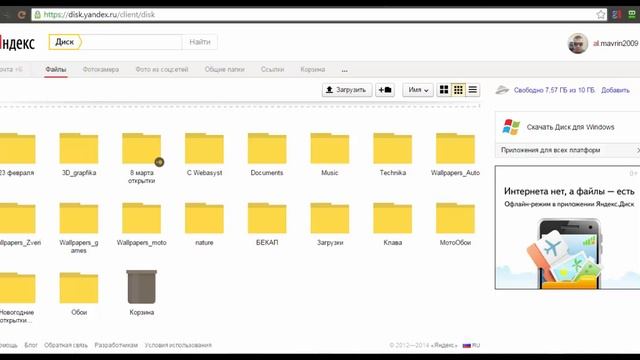Viewport: 640px width, 360px height.
Task: Open the Новогодние открытки folder
Action: 17,288
